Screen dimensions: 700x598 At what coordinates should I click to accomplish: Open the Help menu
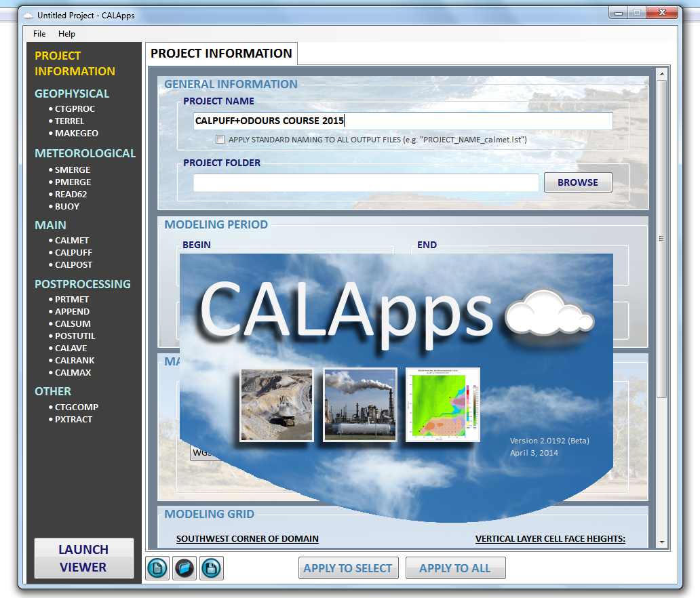[66, 34]
